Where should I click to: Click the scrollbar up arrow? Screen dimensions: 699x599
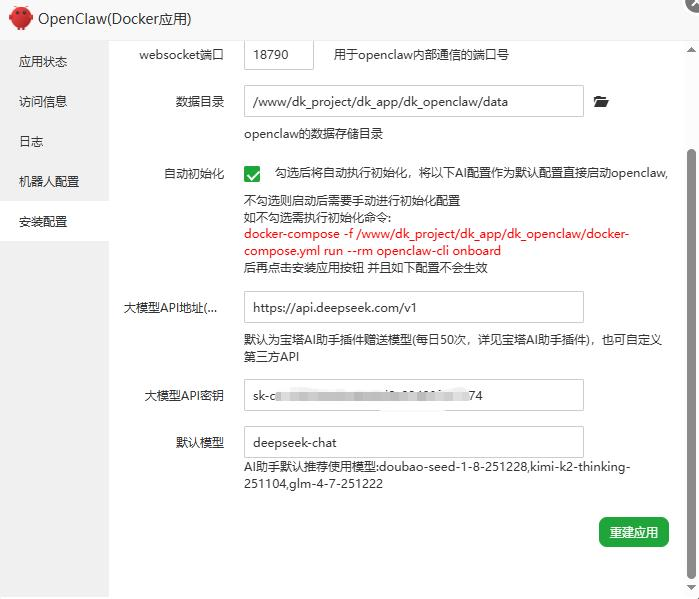click(x=691, y=49)
